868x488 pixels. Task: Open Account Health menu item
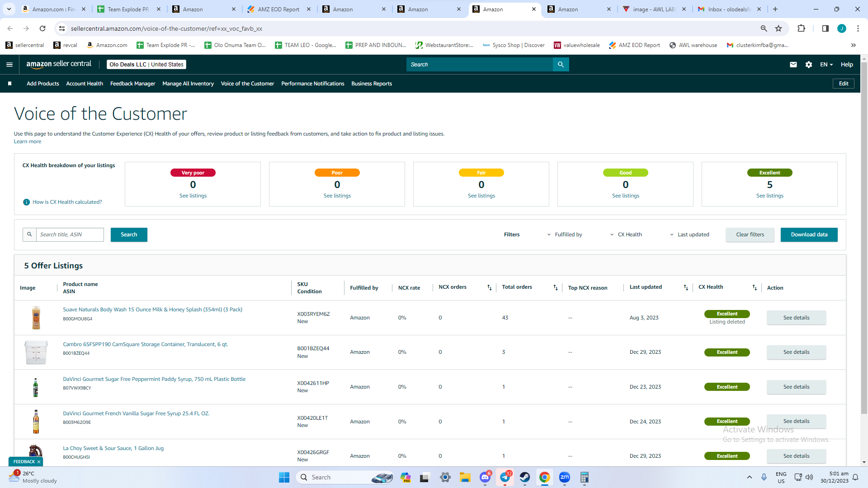pyautogui.click(x=85, y=84)
